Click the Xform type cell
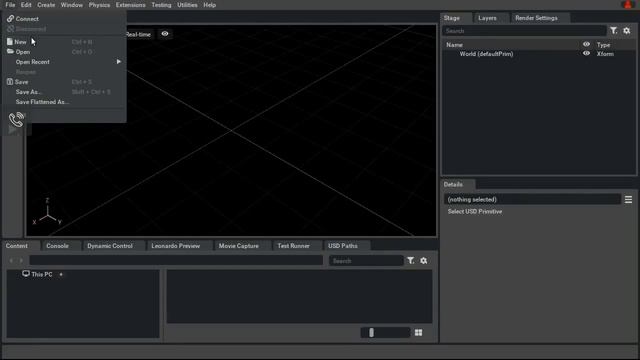The width and height of the screenshot is (640, 360). (605, 54)
